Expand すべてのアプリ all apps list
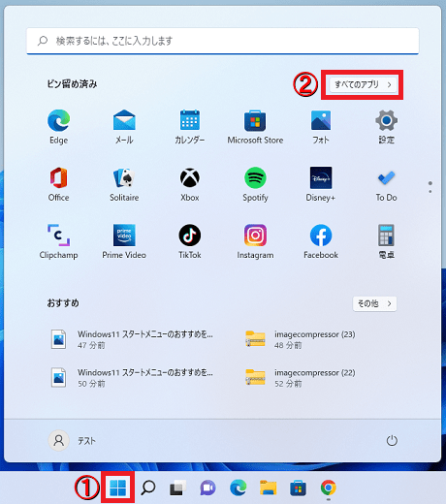Image resolution: width=446 pixels, height=504 pixels. 363,84
